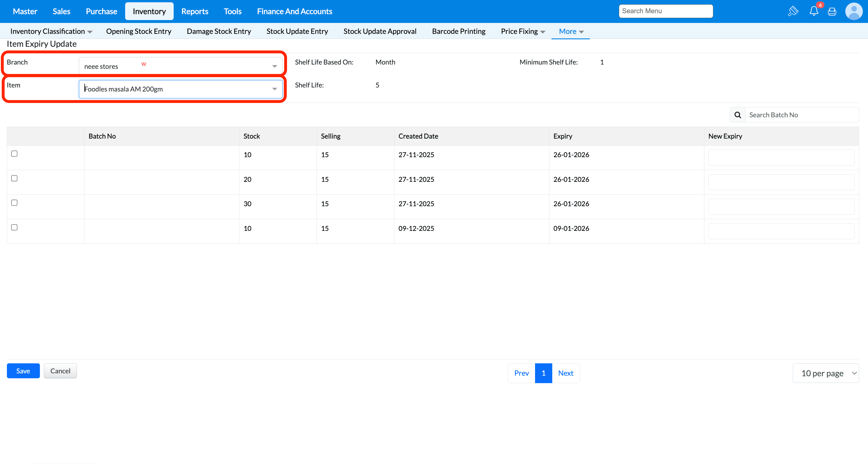The height and width of the screenshot is (464, 868).
Task: Expand the More submenu
Action: tap(571, 31)
